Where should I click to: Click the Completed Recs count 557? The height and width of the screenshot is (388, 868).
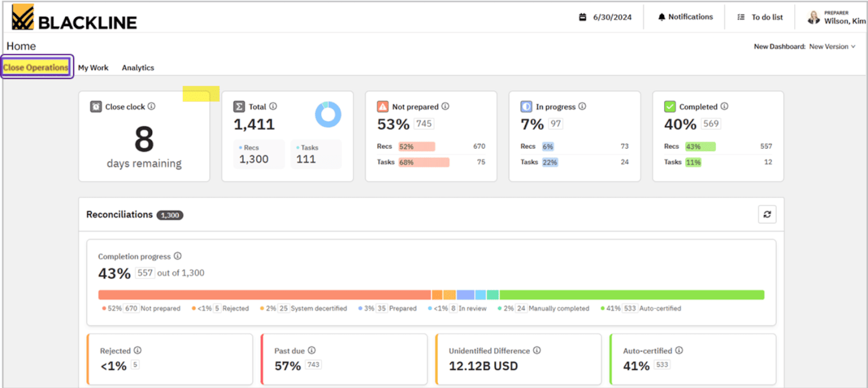[x=766, y=146]
